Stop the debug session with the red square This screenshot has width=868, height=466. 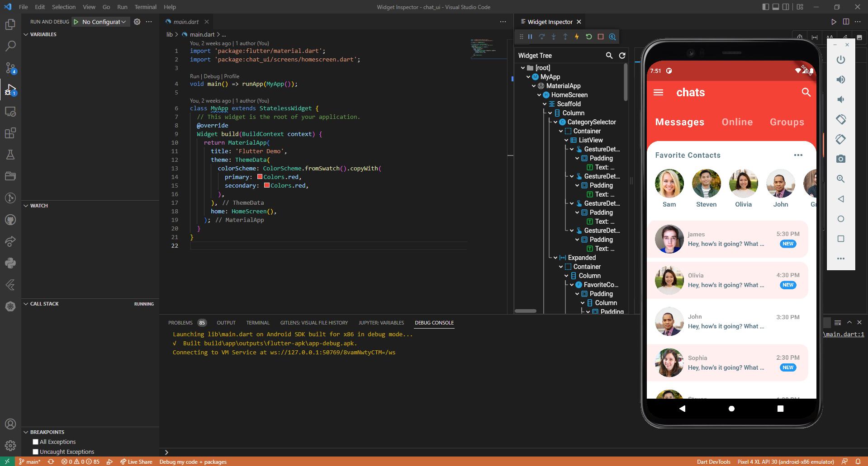tap(600, 37)
